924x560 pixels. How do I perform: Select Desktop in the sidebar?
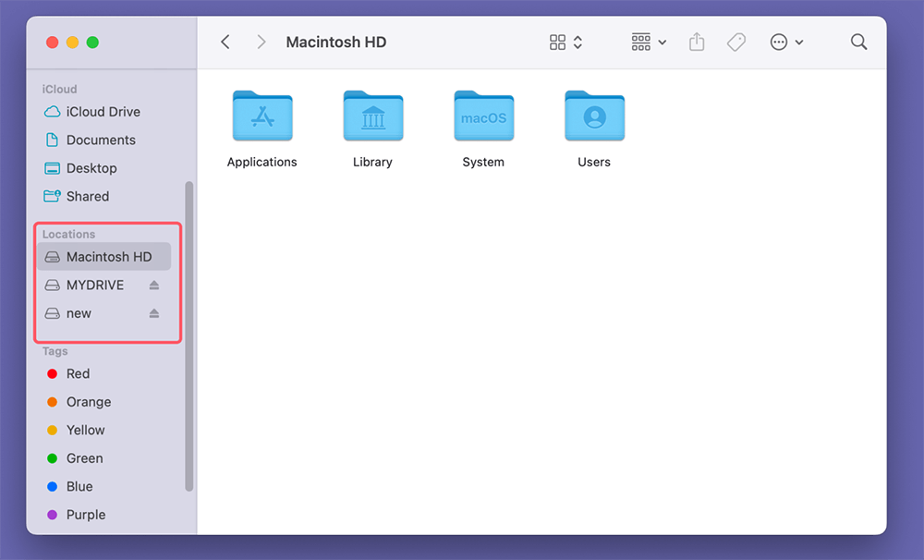click(104, 168)
